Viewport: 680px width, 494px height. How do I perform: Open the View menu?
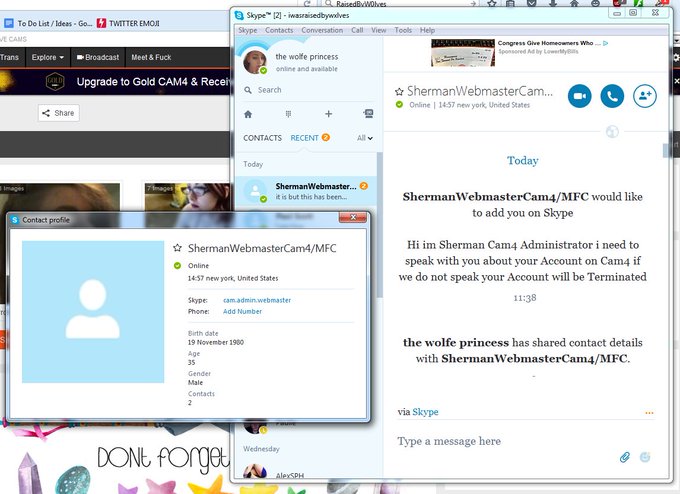click(379, 30)
